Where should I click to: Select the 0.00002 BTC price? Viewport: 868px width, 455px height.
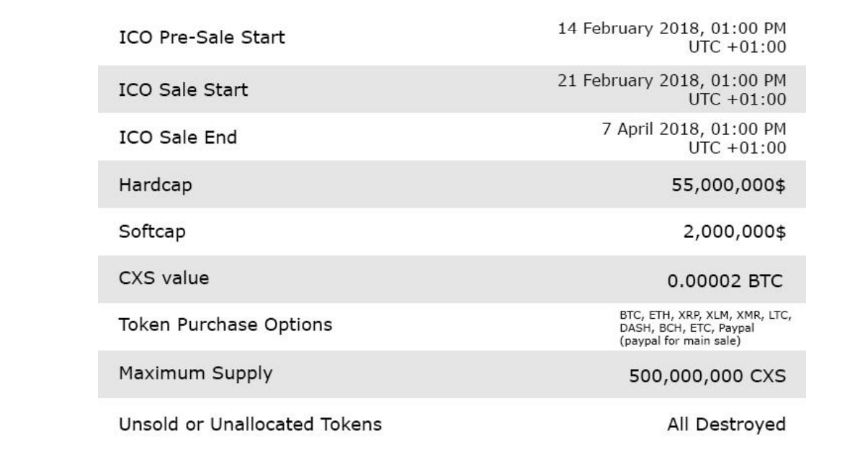click(x=725, y=280)
